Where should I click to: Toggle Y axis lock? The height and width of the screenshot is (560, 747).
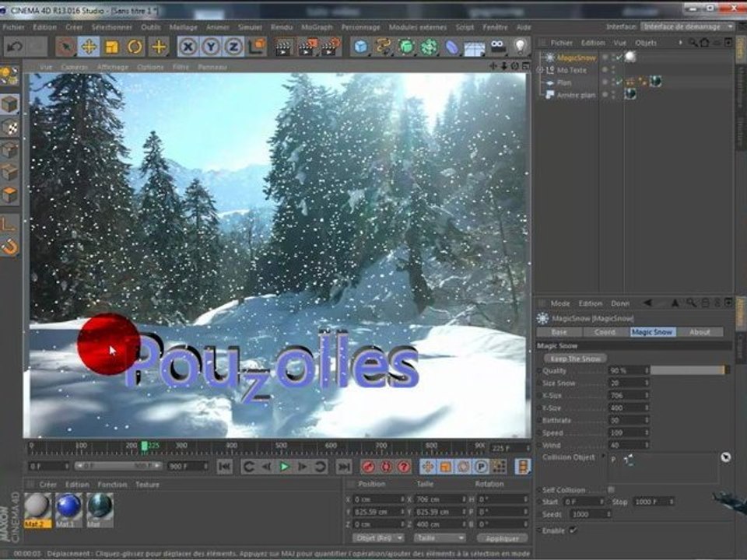[211, 47]
